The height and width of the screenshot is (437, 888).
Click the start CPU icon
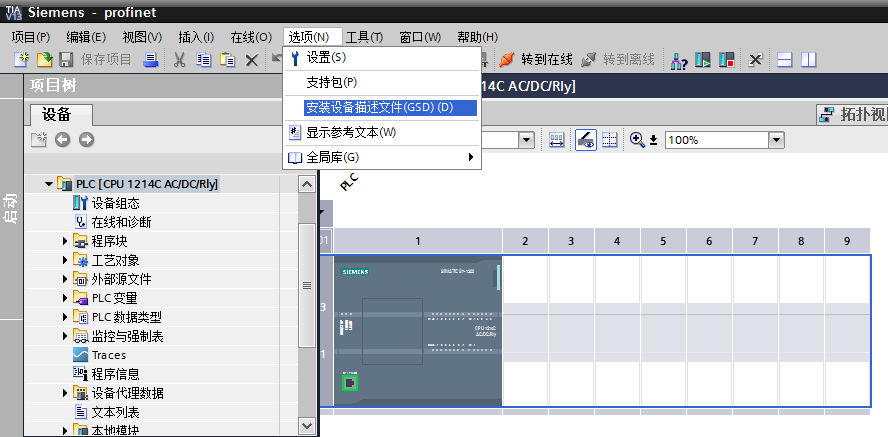703,60
